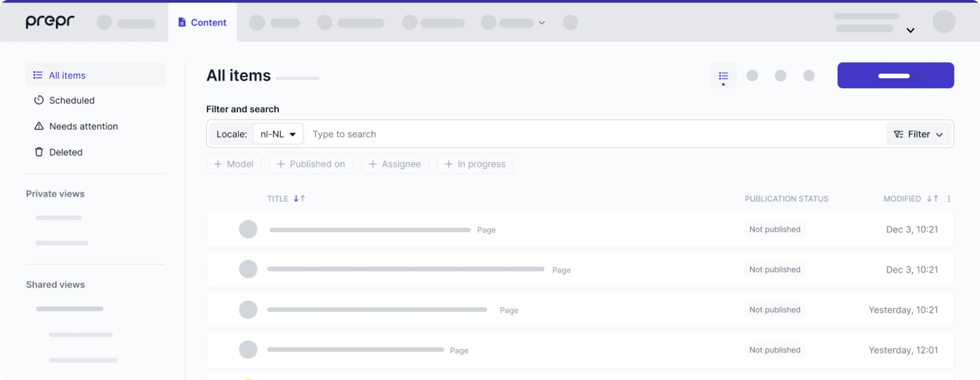Click the All items page heading
This screenshot has height=380, width=980.
239,75
